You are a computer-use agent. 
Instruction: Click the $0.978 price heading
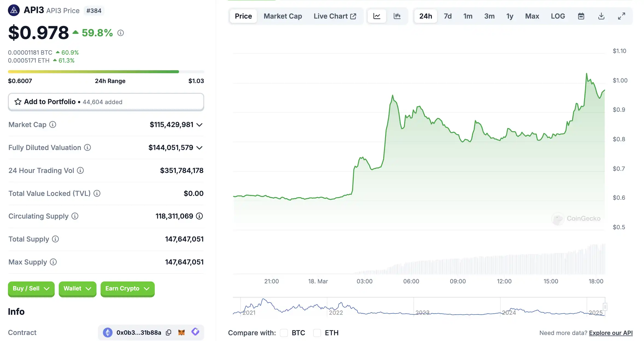click(39, 33)
